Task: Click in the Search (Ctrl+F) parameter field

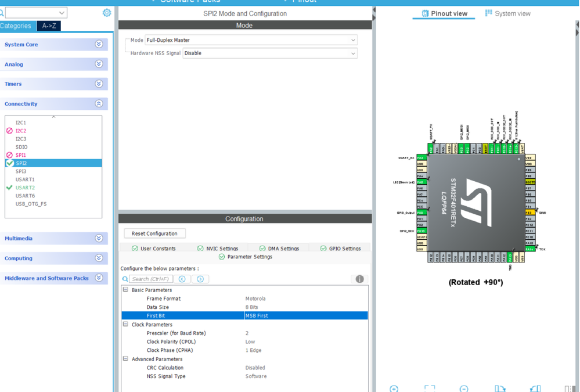Action: tap(151, 279)
